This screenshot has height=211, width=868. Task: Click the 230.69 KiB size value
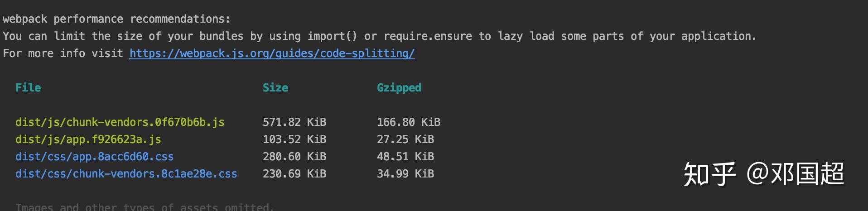click(294, 174)
